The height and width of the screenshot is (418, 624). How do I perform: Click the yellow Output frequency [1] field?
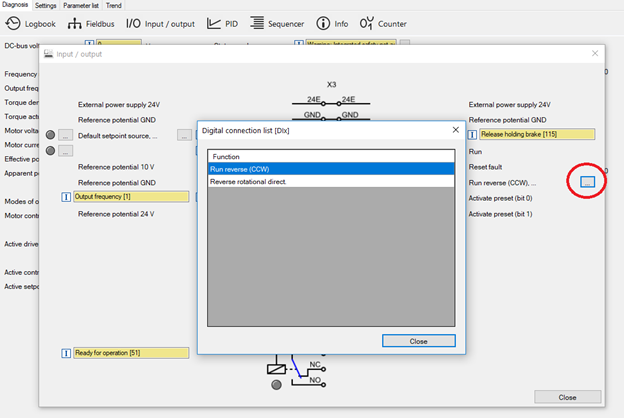click(130, 197)
